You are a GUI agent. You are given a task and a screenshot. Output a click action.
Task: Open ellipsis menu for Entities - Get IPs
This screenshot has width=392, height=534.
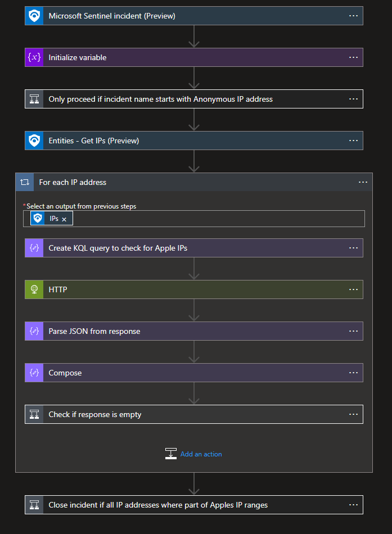click(x=354, y=141)
